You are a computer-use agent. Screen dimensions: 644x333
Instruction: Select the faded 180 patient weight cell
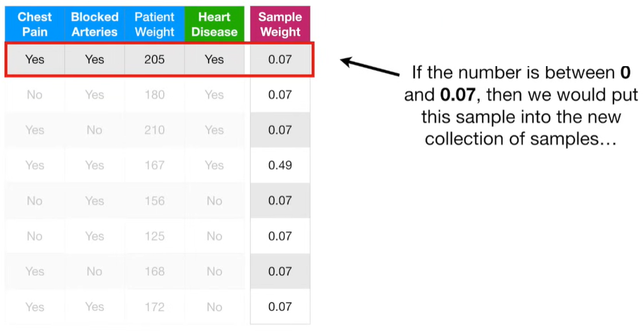154,95
